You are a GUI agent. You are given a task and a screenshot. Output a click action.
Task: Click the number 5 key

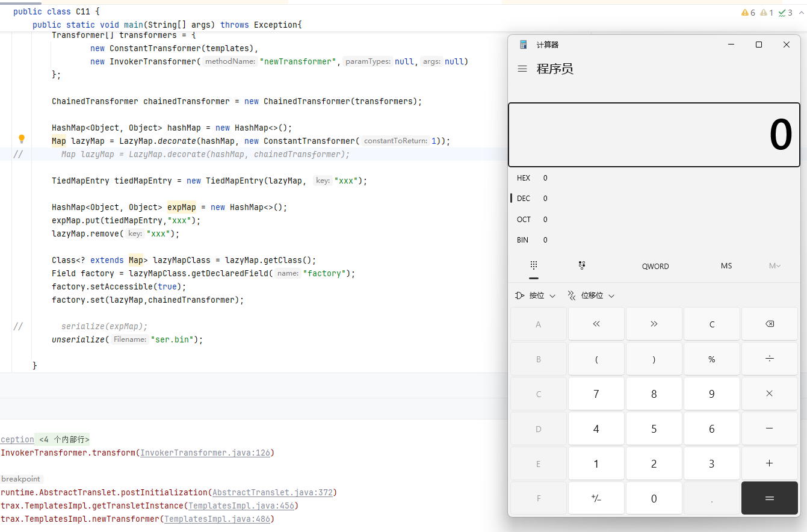(654, 429)
